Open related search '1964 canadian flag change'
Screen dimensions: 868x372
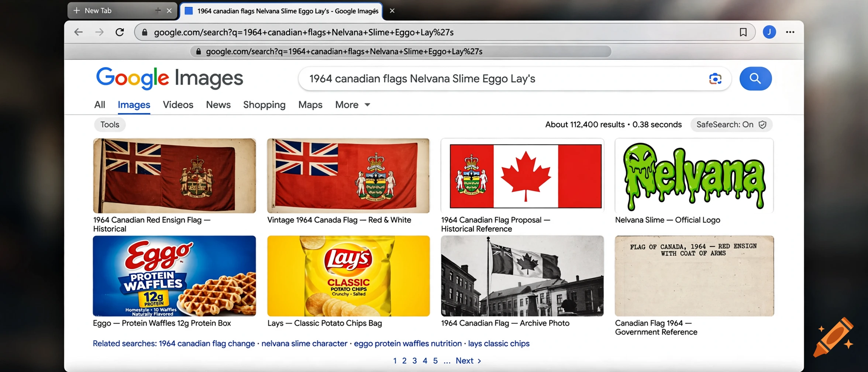[x=207, y=344]
